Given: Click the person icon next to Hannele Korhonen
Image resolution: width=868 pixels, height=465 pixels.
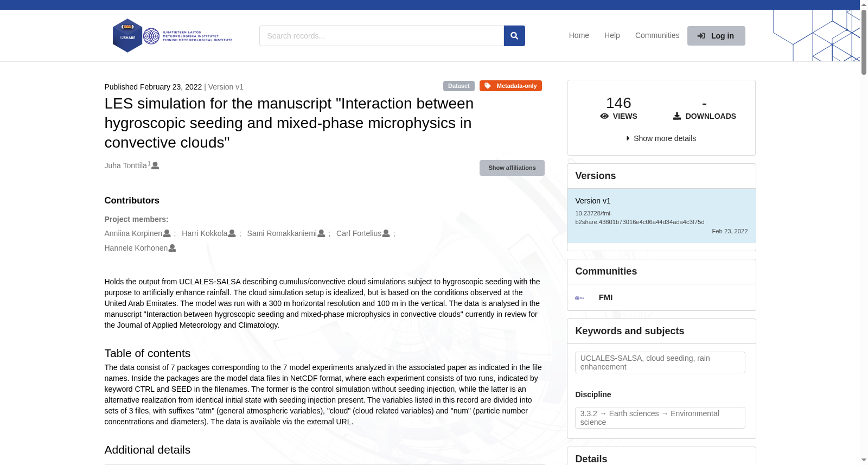Looking at the screenshot, I should [173, 248].
